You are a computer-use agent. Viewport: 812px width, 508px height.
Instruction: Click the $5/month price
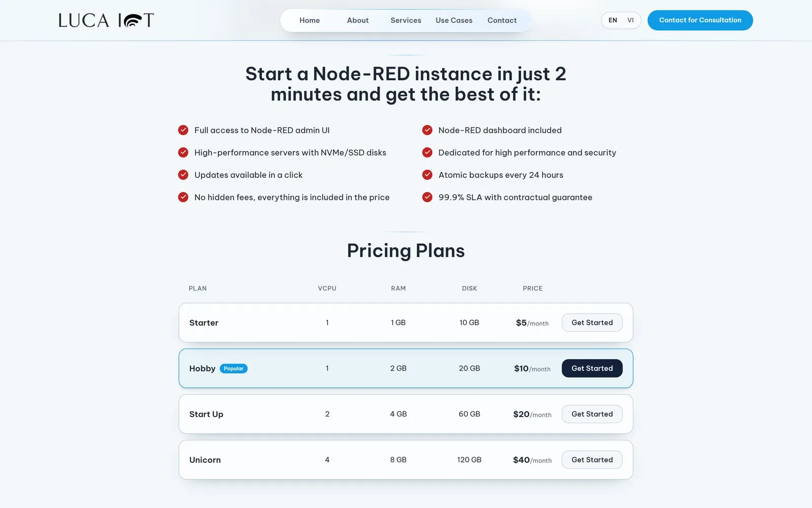click(x=532, y=323)
